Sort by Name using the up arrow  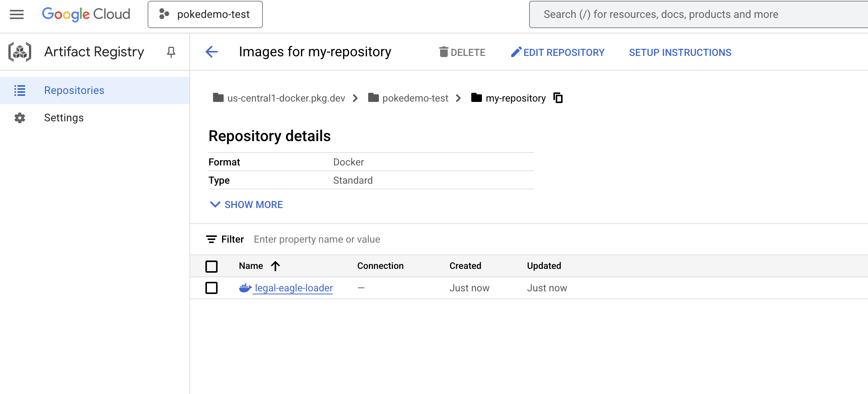[x=275, y=266]
